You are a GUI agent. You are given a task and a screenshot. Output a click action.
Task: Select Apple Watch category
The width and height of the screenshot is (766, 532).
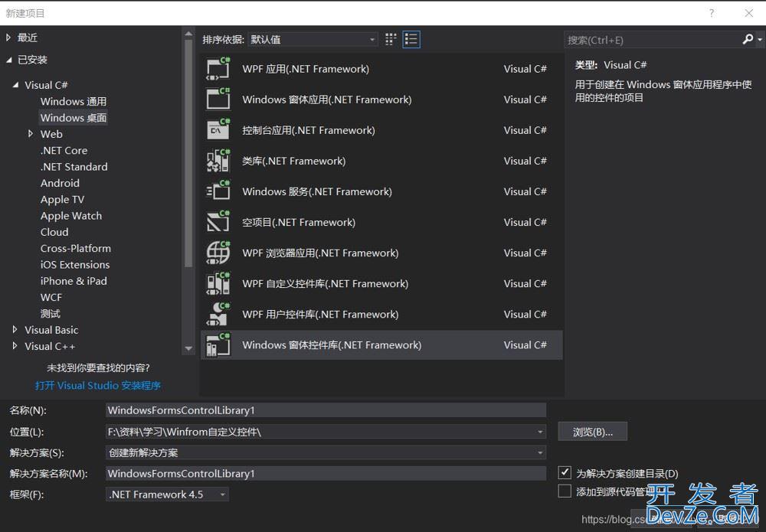point(71,216)
